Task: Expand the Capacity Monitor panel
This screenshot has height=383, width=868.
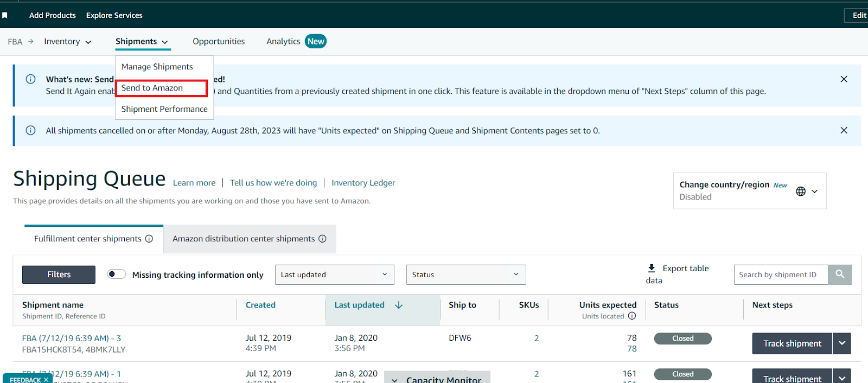Action: 437,379
